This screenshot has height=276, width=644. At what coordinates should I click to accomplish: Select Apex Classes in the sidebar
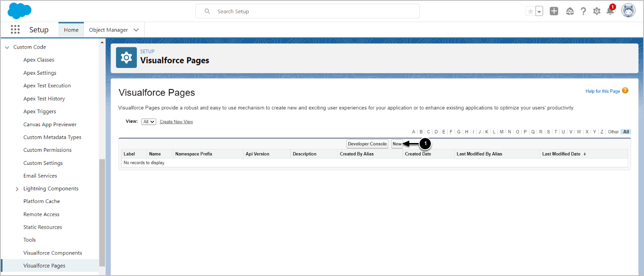[x=39, y=60]
